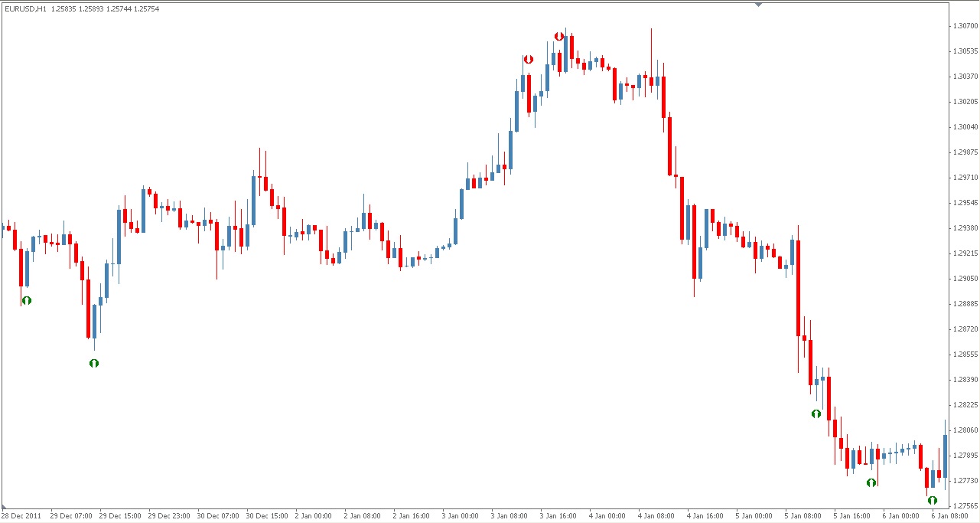This screenshot has width=980, height=523.
Task: Select the 2 Jan 00:00 axis label
Action: pos(311,515)
